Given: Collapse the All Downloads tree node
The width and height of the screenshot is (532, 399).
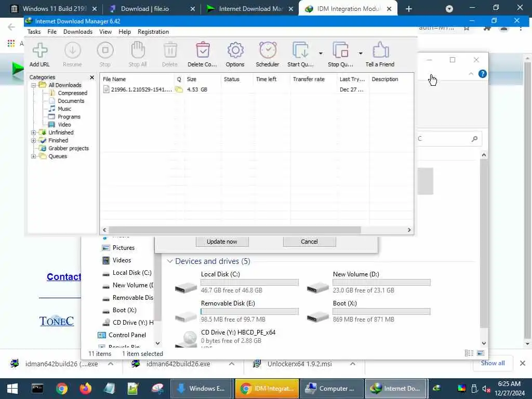Looking at the screenshot, I should coord(34,85).
